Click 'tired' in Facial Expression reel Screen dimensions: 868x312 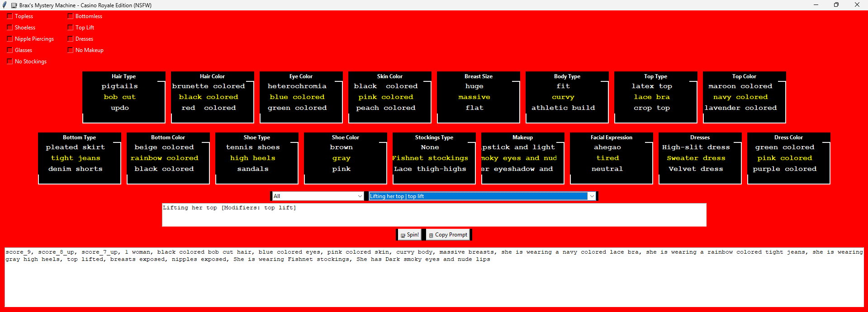[x=607, y=158]
